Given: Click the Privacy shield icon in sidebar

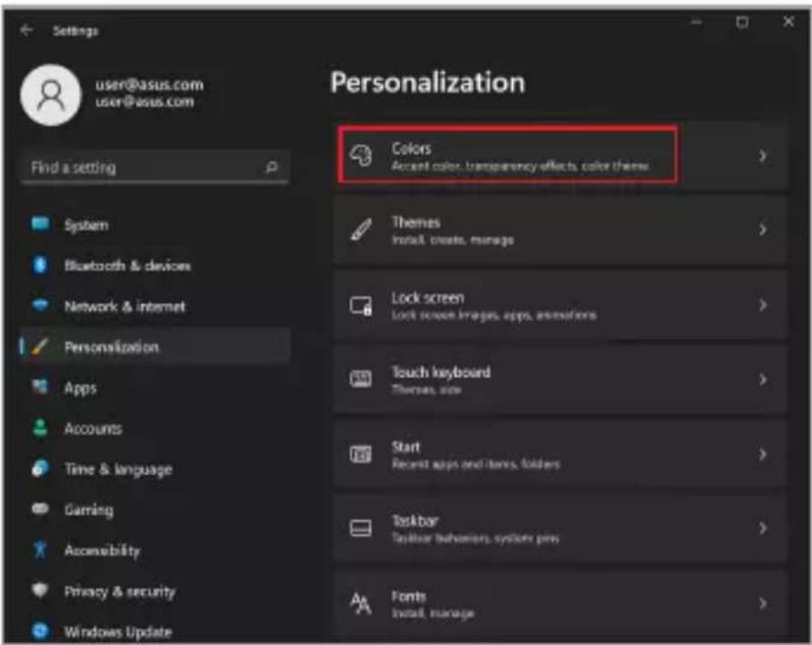Looking at the screenshot, I should (x=40, y=590).
